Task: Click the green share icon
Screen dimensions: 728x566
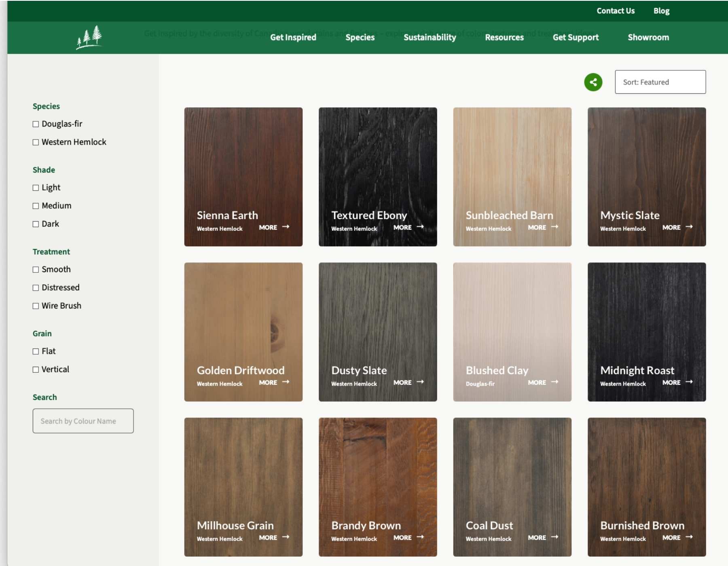Action: click(593, 82)
